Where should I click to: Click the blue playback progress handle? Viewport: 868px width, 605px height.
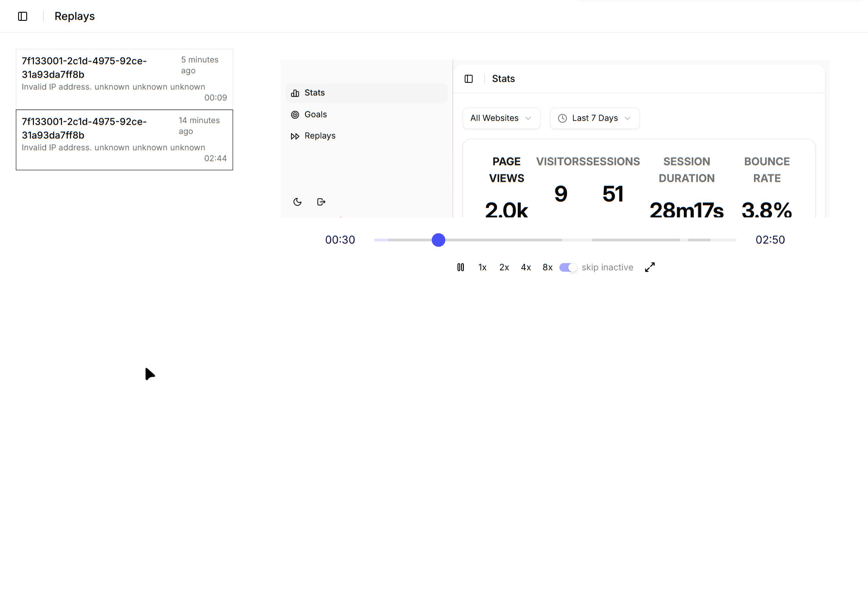click(438, 240)
